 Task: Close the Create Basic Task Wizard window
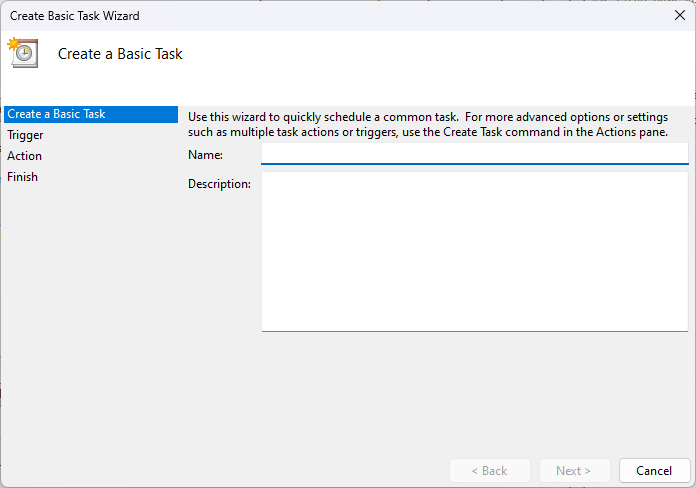tap(680, 15)
